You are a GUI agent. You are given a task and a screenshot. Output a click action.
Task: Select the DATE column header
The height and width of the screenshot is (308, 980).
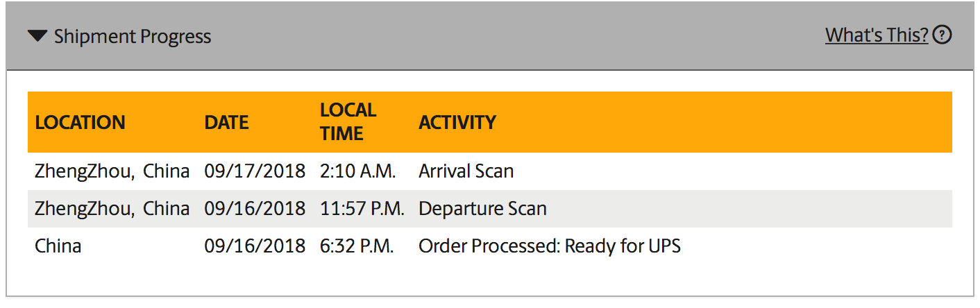click(226, 123)
